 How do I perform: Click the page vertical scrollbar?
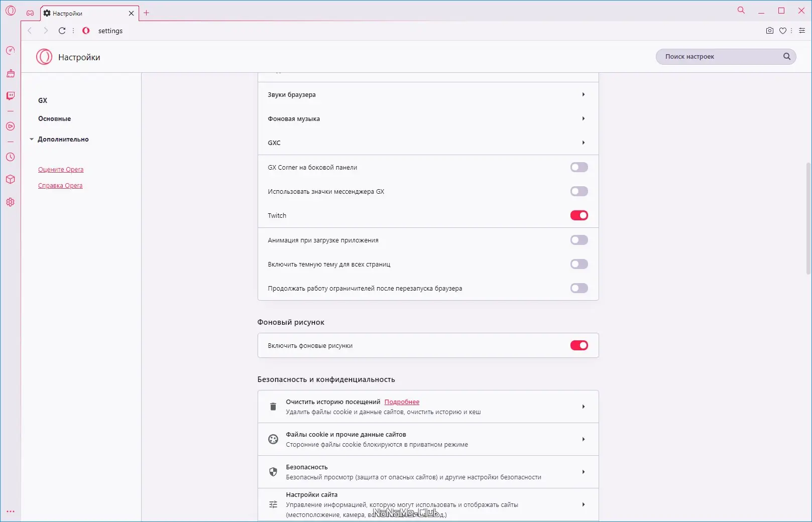808,218
